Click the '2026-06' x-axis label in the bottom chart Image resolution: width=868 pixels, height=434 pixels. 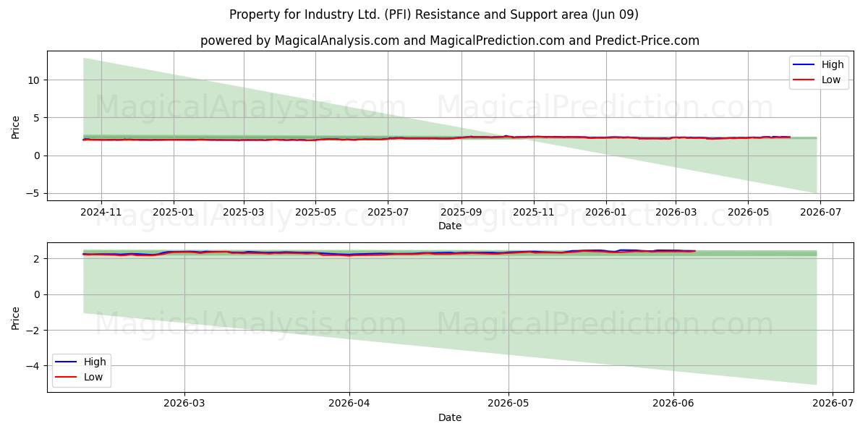673,405
